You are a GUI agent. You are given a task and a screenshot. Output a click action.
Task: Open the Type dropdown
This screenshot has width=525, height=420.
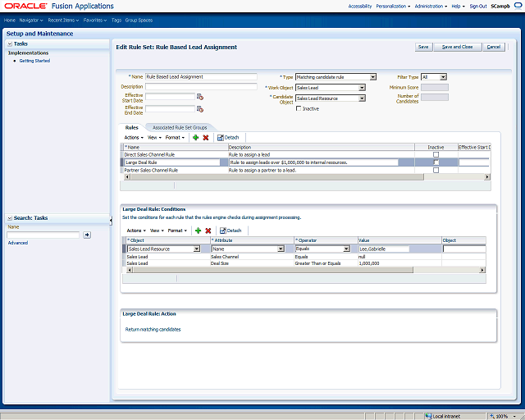pos(372,77)
